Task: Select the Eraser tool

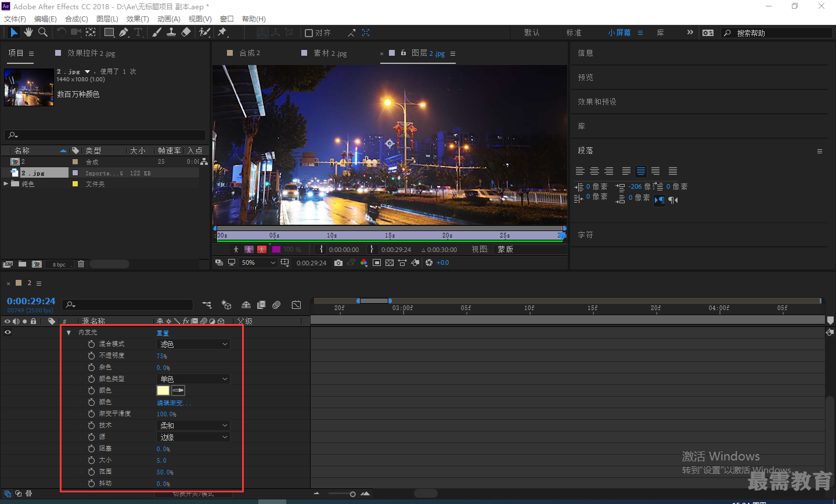Action: pyautogui.click(x=186, y=33)
